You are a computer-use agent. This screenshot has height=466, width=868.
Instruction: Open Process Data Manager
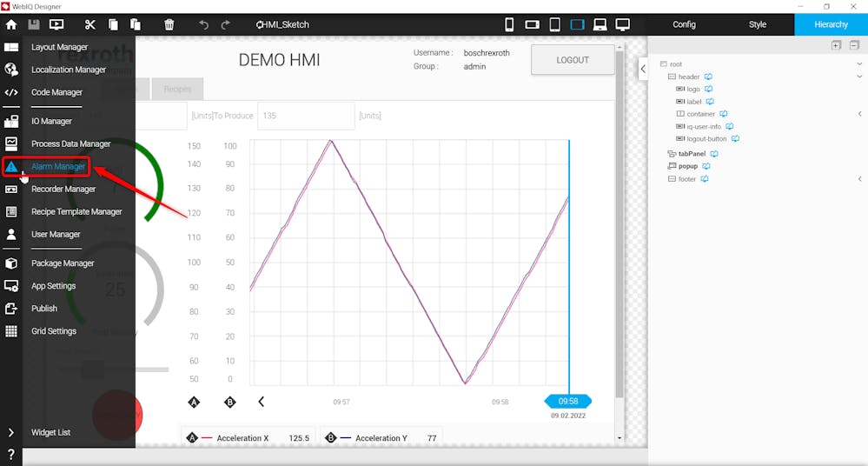(71, 143)
